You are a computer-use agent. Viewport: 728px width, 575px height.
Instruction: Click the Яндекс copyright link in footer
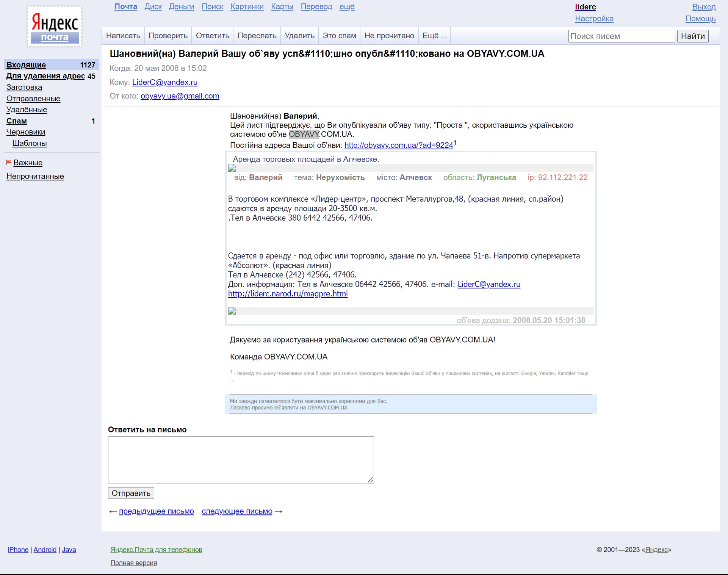656,550
